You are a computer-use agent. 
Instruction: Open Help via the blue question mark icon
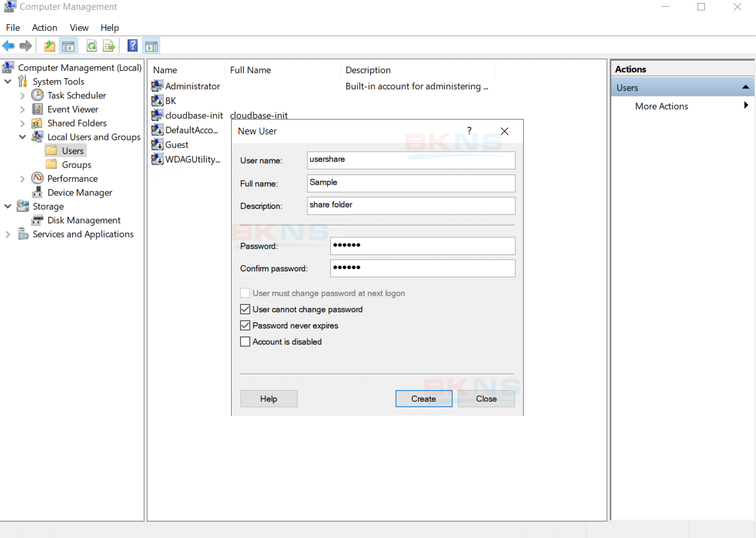(x=132, y=46)
